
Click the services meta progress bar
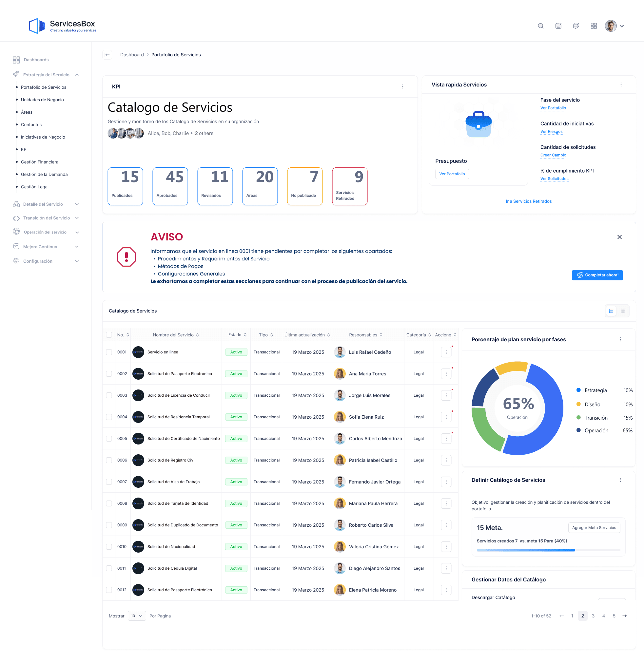pos(548,550)
